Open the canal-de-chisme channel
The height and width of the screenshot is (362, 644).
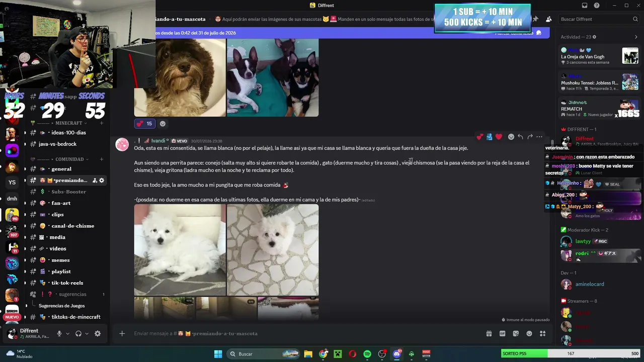[x=67, y=226]
